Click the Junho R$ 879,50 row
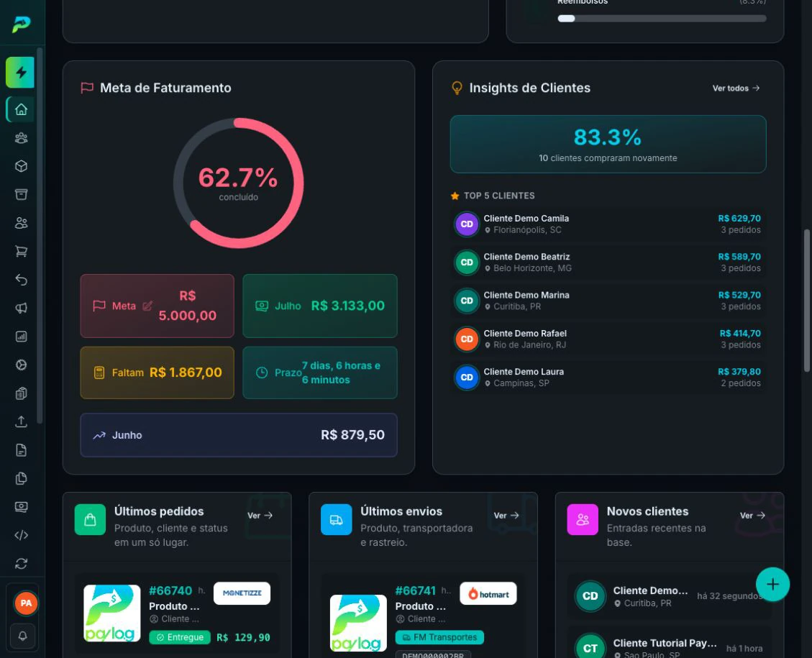This screenshot has width=812, height=658. (239, 435)
